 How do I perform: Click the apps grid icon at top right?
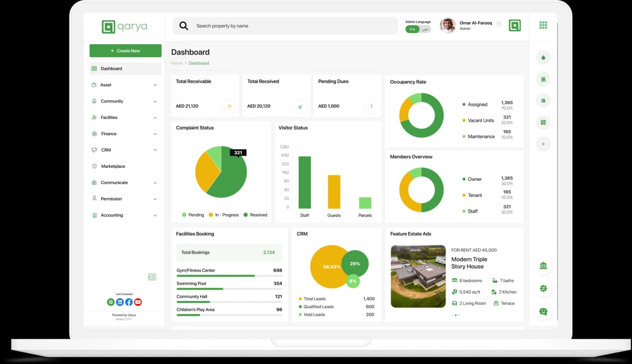point(543,25)
